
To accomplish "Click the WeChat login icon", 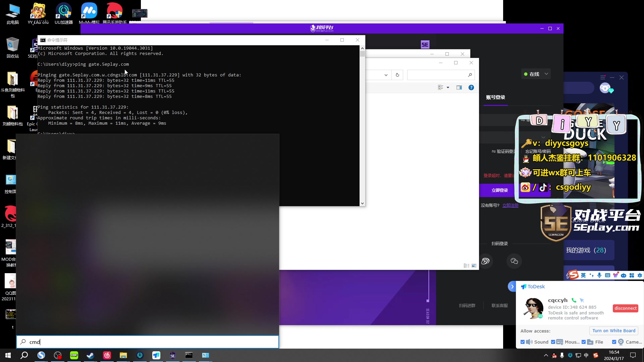I will (x=514, y=261).
